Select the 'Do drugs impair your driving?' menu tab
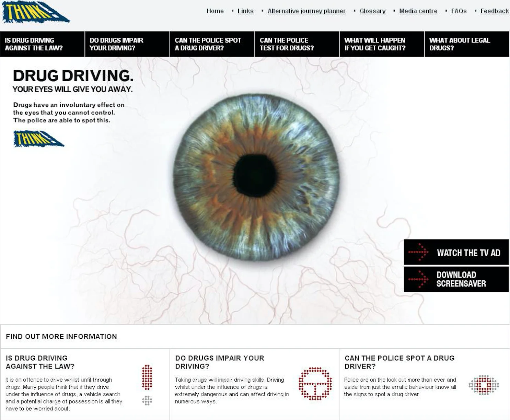Viewport: 510px width, 420px height. (x=127, y=44)
